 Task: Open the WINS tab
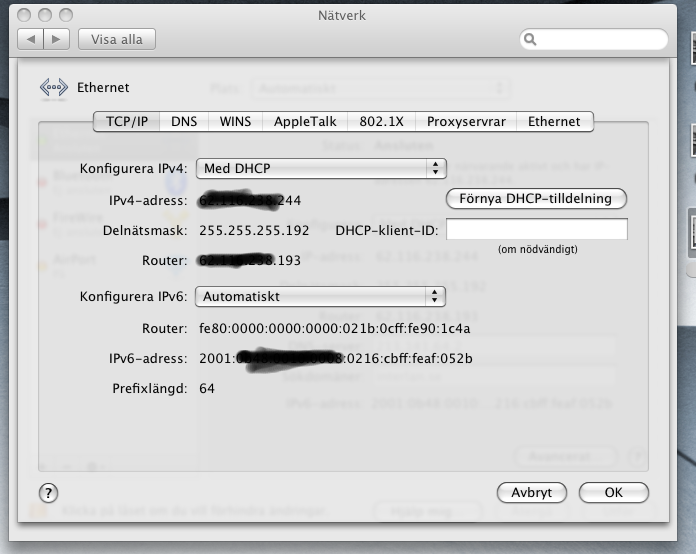point(235,122)
